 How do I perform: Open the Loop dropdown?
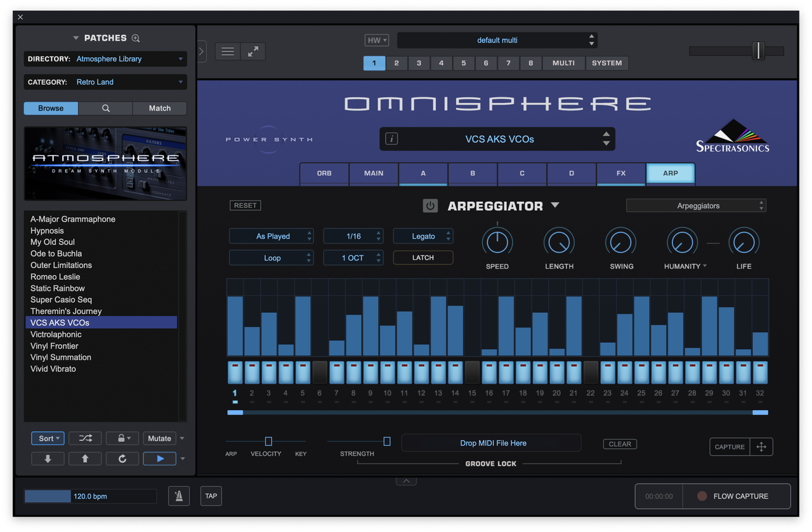click(272, 258)
